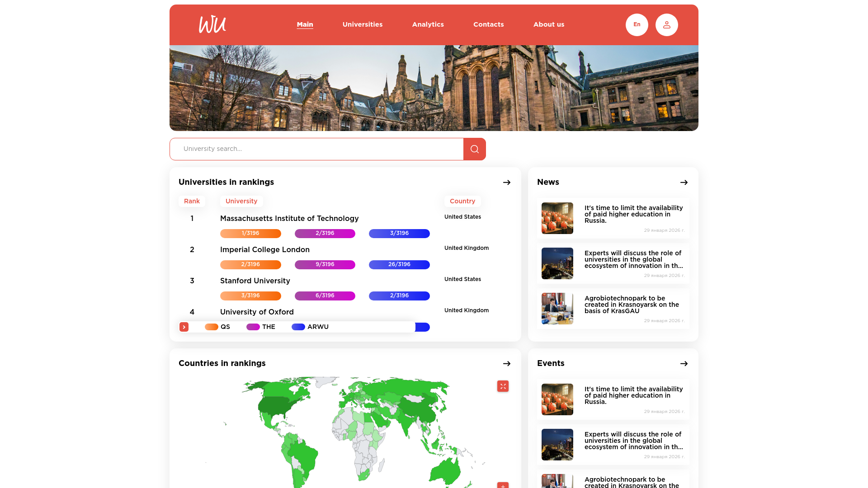Open Events thumbnail of night city
The width and height of the screenshot is (868, 488).
[x=557, y=445]
